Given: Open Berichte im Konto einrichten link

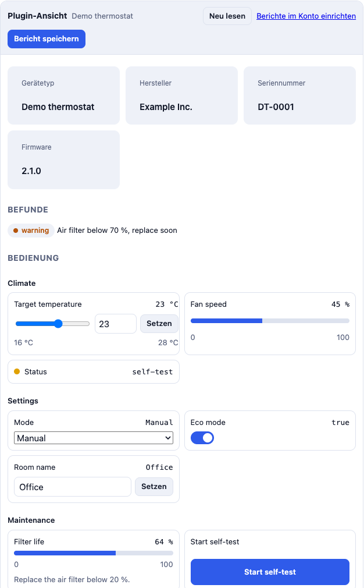Looking at the screenshot, I should coord(306,16).
